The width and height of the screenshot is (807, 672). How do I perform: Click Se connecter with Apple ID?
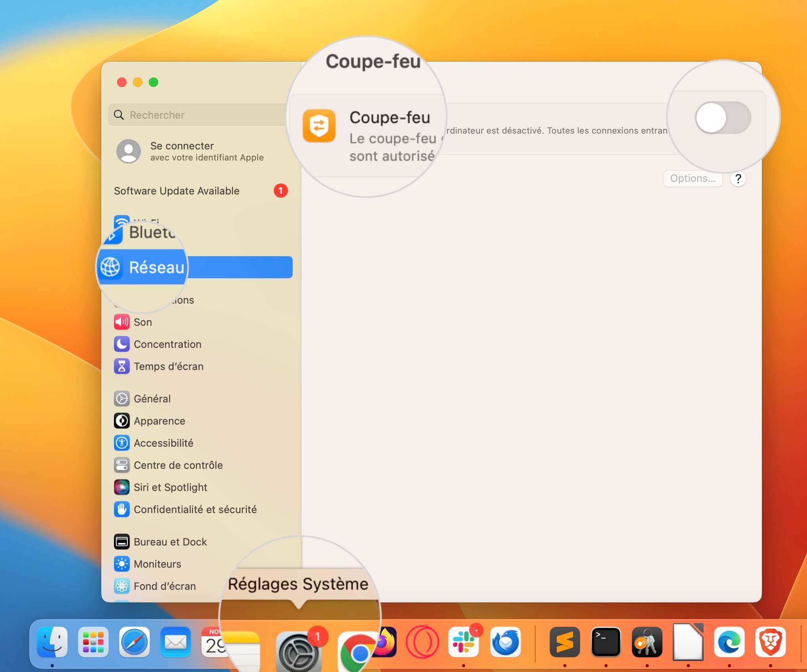[x=190, y=151]
